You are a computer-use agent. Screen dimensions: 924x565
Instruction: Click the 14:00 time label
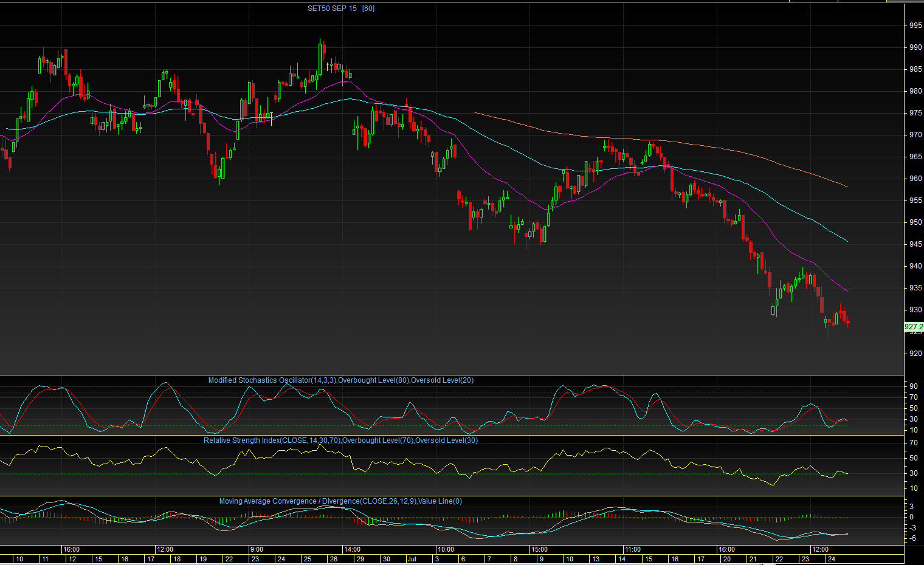click(352, 549)
